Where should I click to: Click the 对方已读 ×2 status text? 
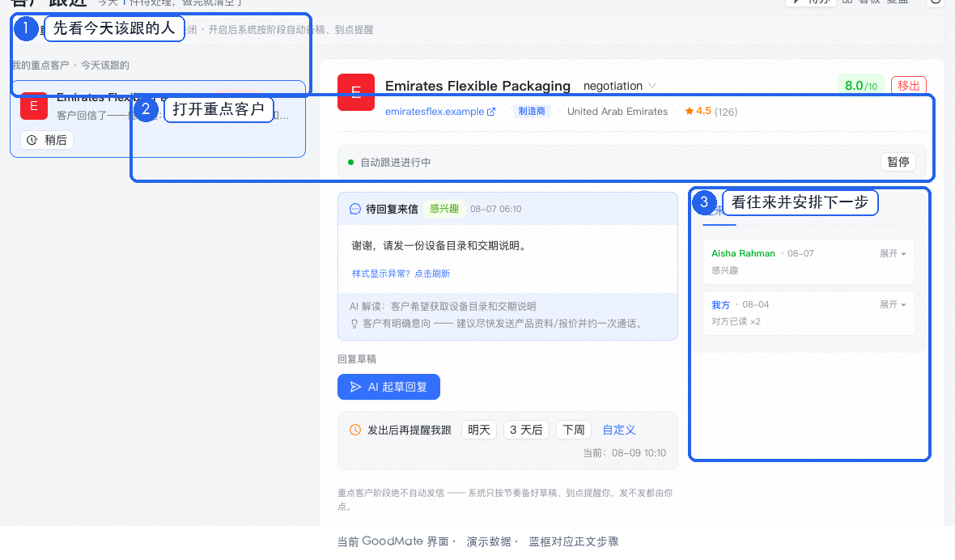pyautogui.click(x=736, y=321)
